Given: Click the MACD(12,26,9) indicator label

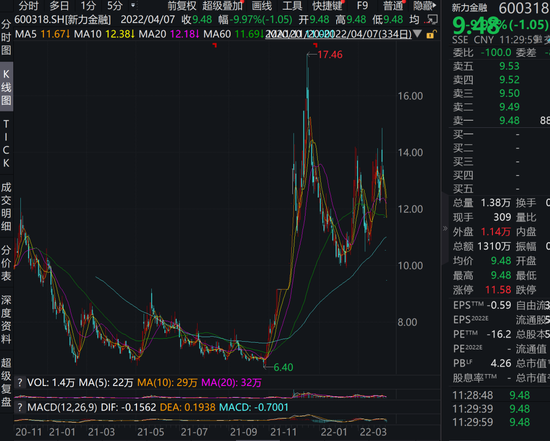Looking at the screenshot, I should point(62,407).
